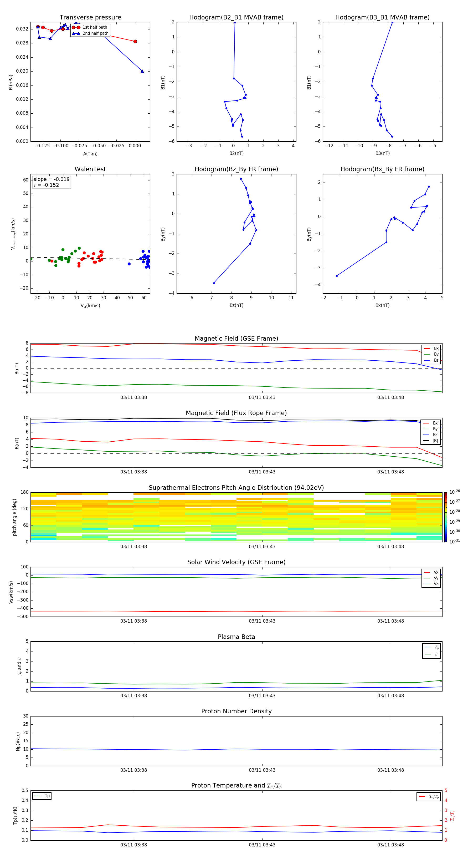Click the "Magnetic Field (GSE Frame)" title
Viewport: 473px width, 868px height.
tap(236, 339)
